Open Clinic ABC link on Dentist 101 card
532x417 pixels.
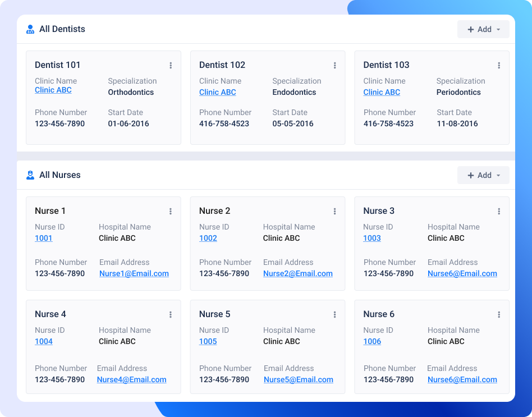53,90
